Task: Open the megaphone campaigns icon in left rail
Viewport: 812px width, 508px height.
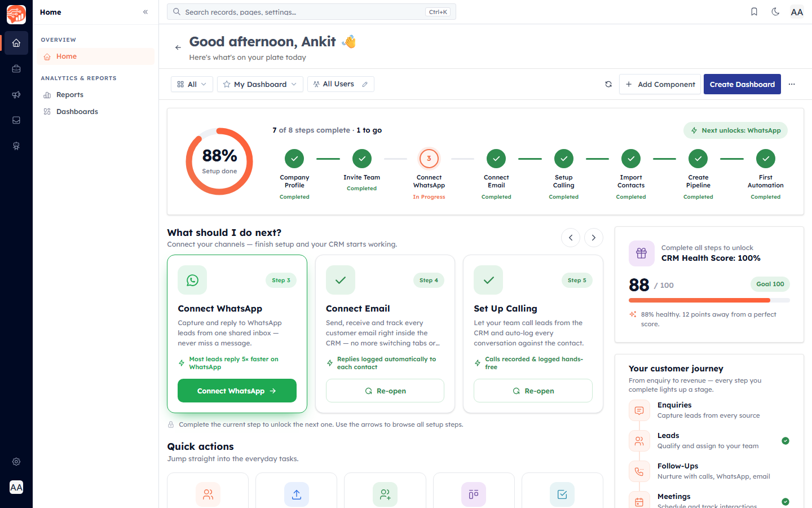Action: 16,95
